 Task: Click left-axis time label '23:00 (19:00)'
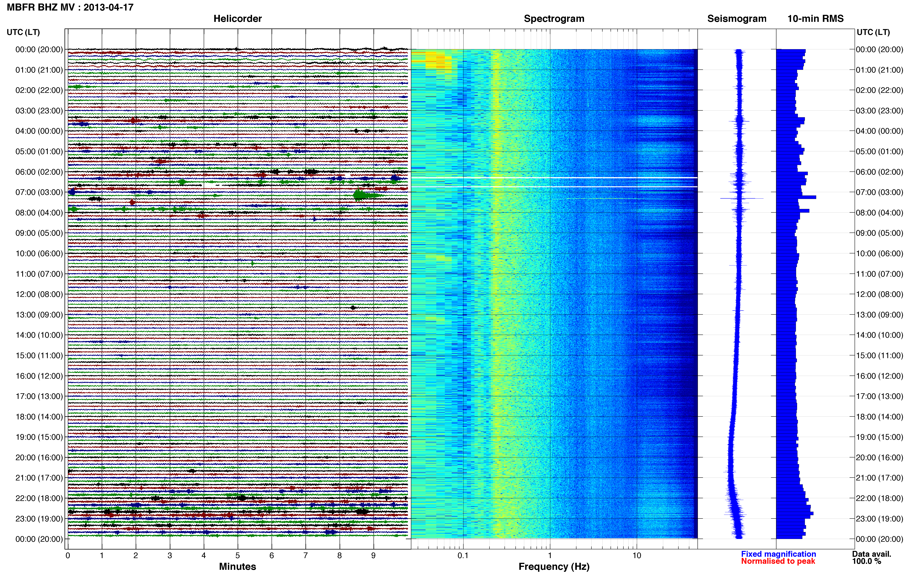point(39,519)
